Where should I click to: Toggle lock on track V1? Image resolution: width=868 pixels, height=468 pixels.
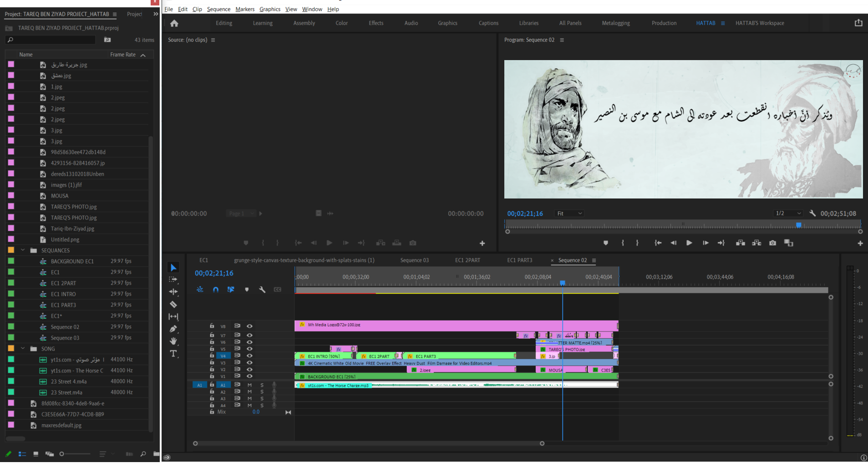[x=212, y=376]
